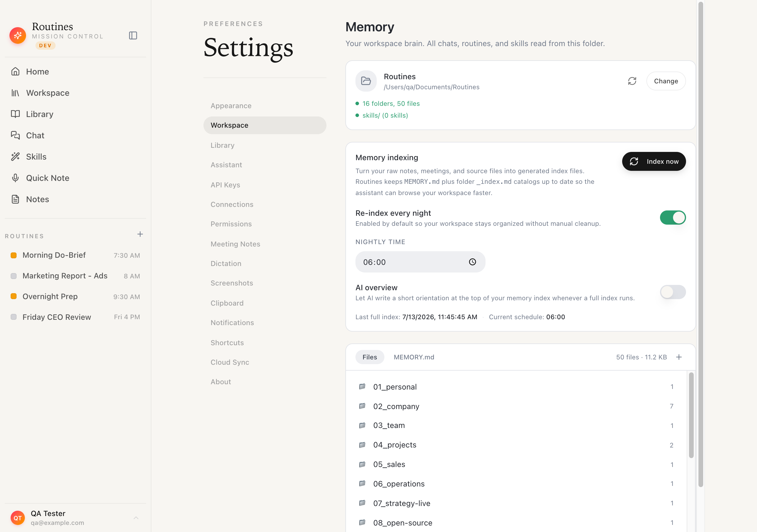Open the About settings section
Viewport: 757px width, 532px height.
coord(265,382)
